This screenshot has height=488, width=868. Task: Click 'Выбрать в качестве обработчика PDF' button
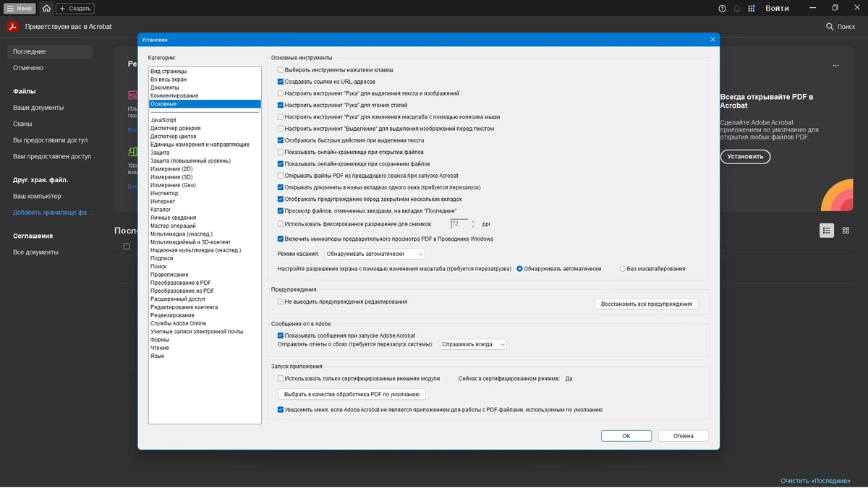tap(352, 394)
